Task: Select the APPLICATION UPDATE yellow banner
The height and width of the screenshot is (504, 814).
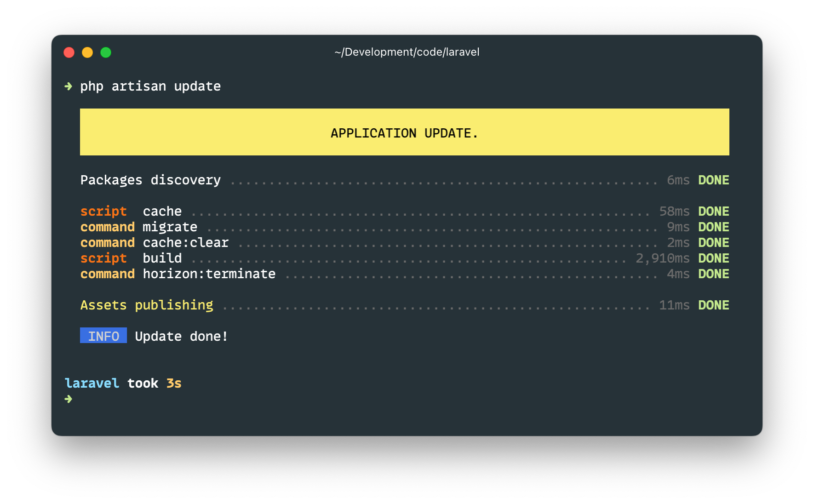Action: pos(404,132)
